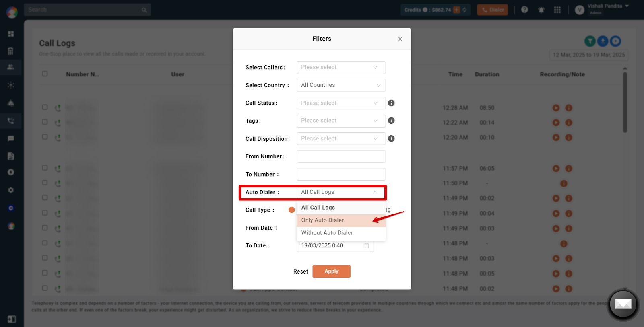Tick the checkbox for the 12:28 AM call
The height and width of the screenshot is (327, 644).
(45, 107)
